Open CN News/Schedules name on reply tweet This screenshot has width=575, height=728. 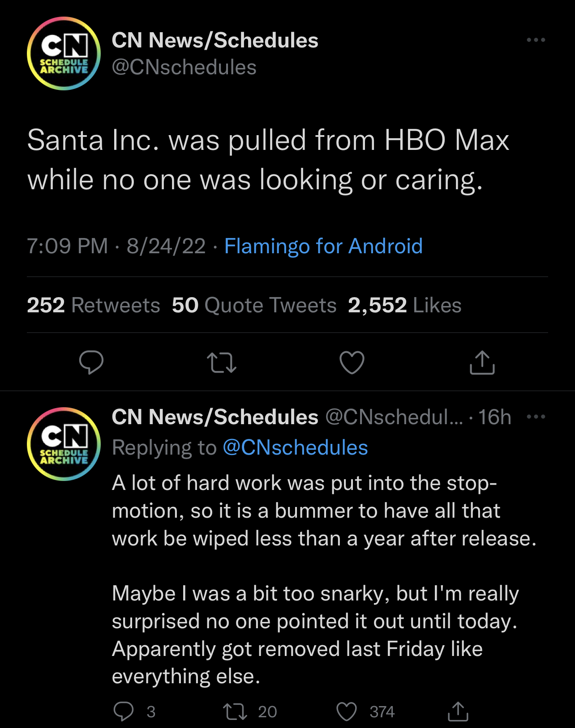coord(215,417)
